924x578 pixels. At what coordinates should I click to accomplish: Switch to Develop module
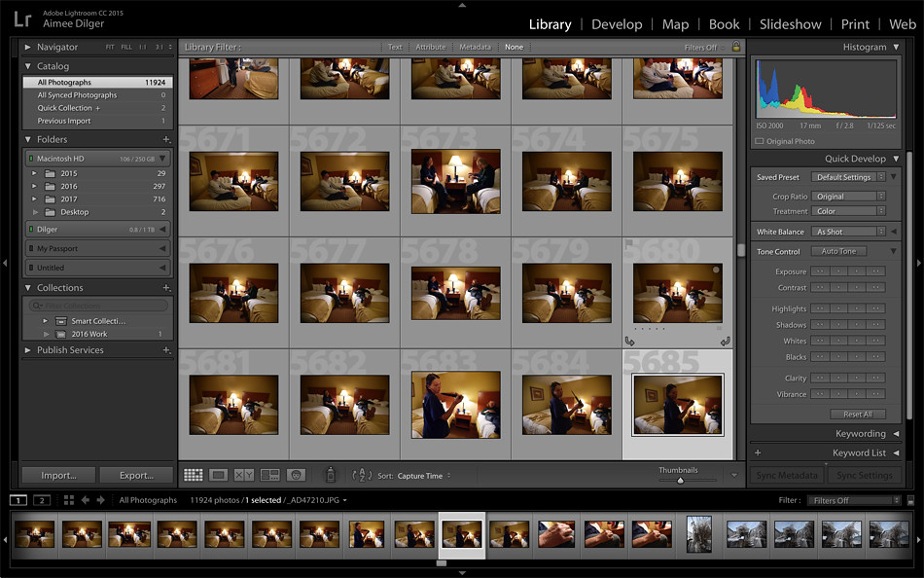tap(617, 24)
